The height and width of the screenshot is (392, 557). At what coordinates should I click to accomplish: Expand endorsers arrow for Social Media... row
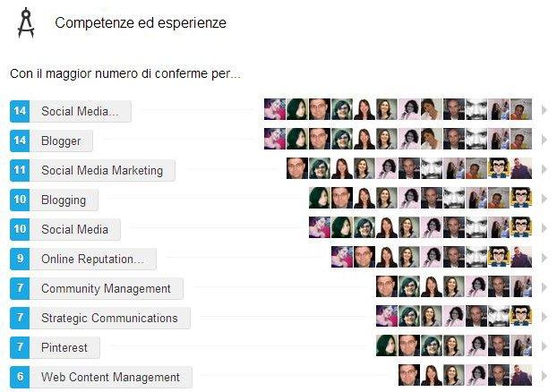[544, 110]
